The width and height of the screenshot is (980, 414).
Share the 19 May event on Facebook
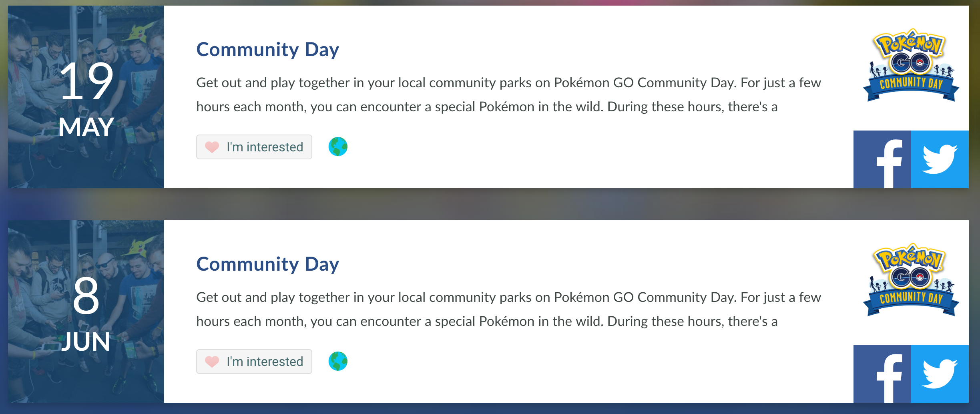pos(882,159)
